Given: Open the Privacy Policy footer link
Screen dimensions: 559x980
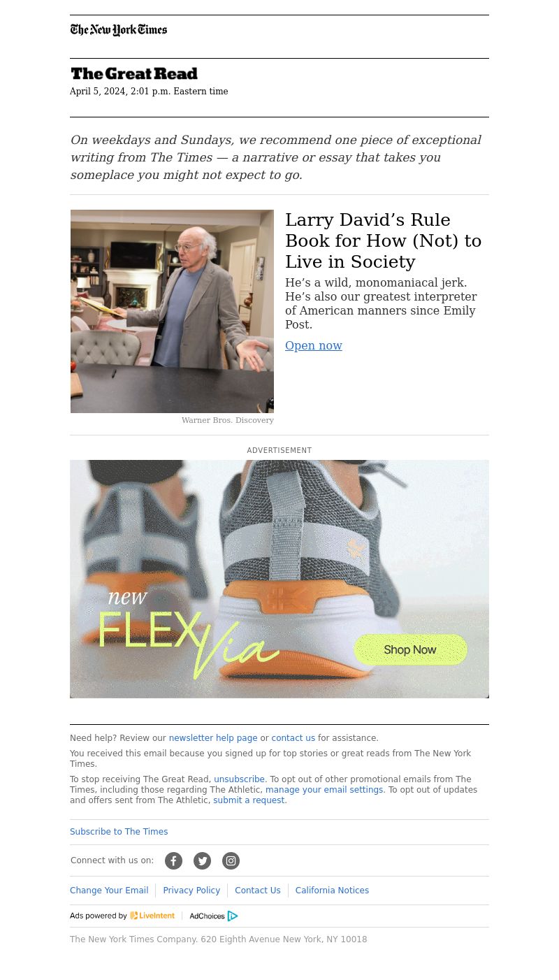Looking at the screenshot, I should (191, 891).
